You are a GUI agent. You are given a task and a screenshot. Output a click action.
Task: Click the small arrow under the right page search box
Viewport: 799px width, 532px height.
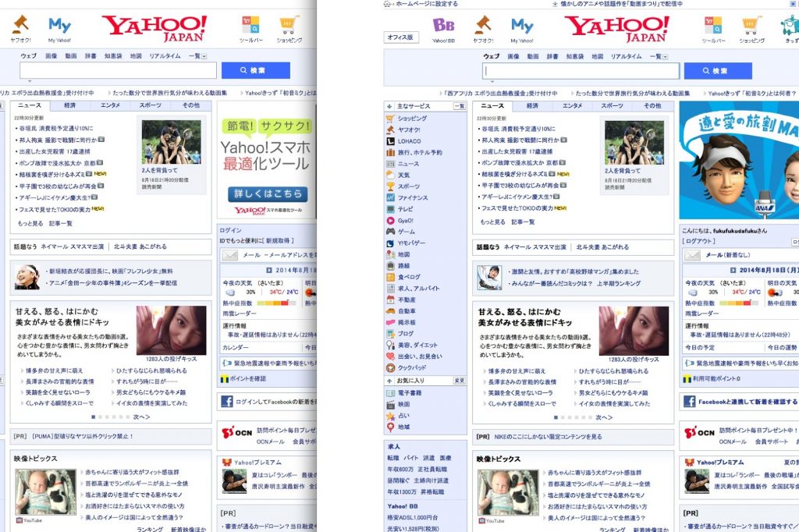pyautogui.click(x=492, y=82)
